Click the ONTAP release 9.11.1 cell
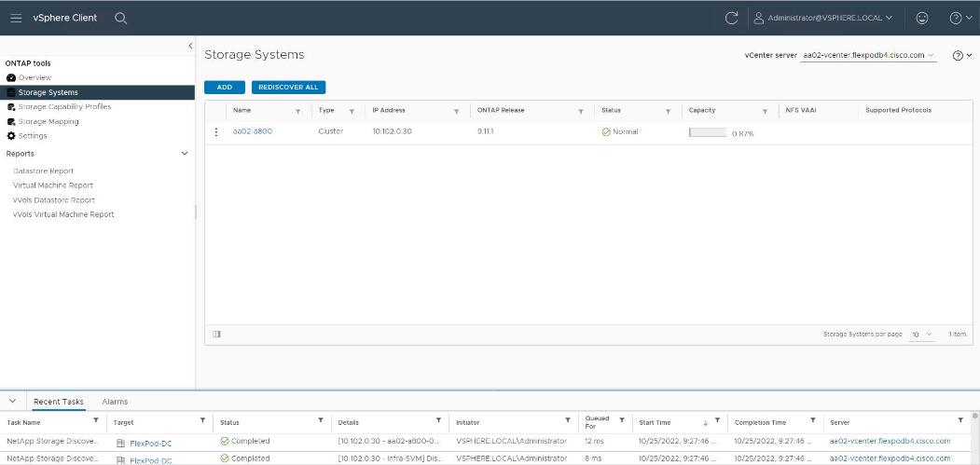 point(486,132)
